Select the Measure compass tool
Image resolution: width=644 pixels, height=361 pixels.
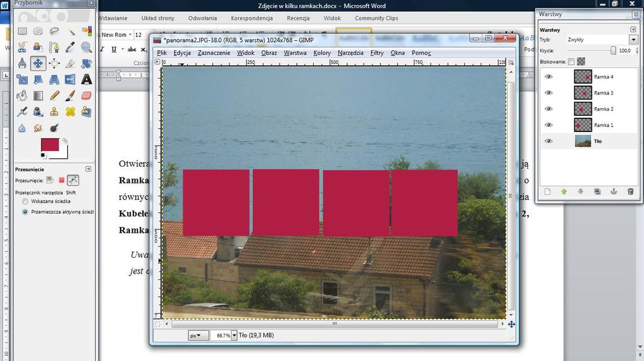pos(22,64)
